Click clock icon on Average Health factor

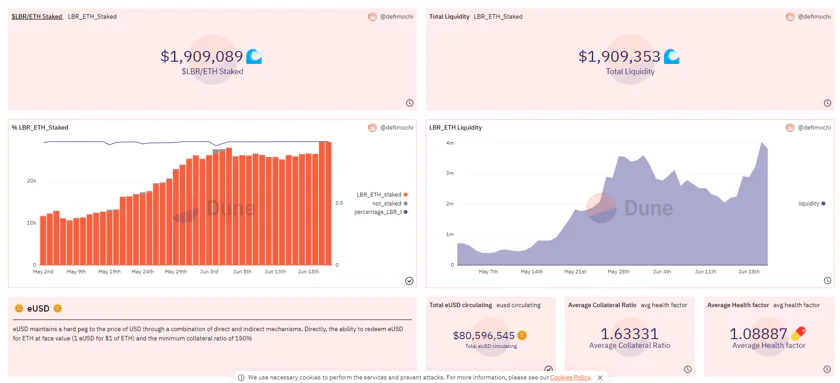pos(827,369)
